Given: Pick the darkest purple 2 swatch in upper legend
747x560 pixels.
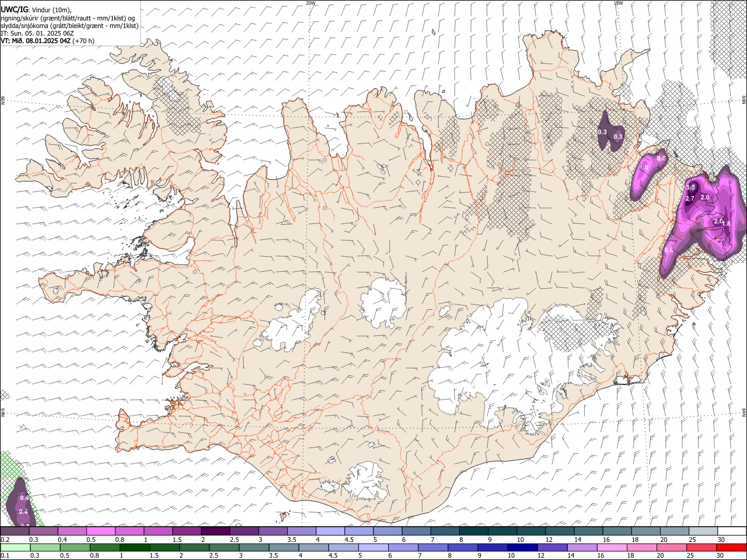Looking at the screenshot, I should coord(215,531).
